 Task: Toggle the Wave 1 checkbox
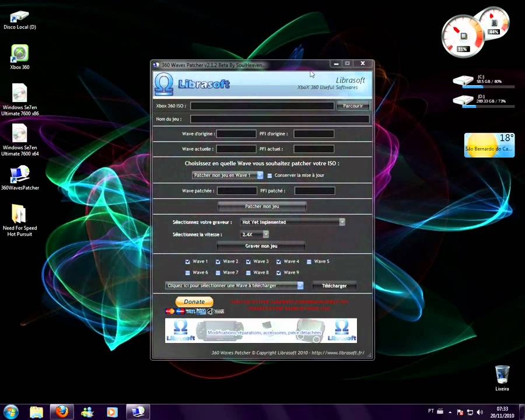pos(187,261)
